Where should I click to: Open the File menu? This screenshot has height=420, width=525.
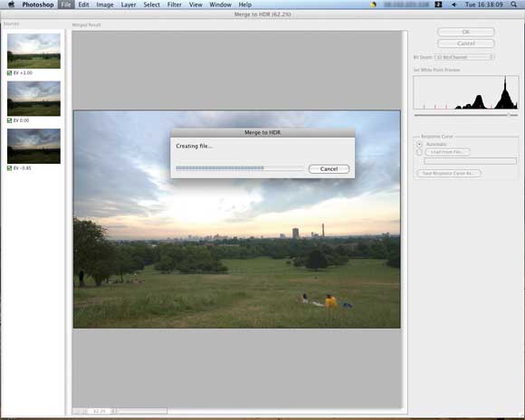[x=66, y=5]
